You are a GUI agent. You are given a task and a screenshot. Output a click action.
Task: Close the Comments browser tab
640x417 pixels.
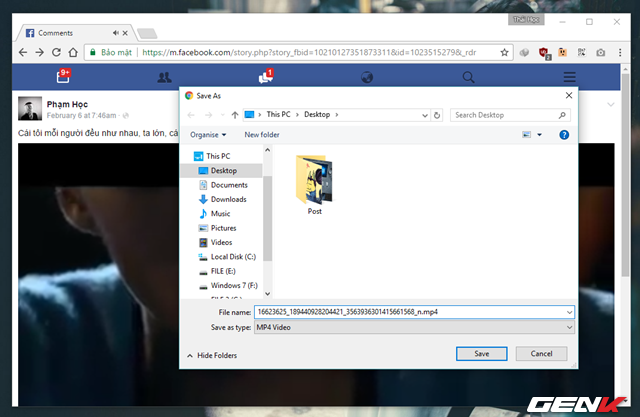[125, 33]
